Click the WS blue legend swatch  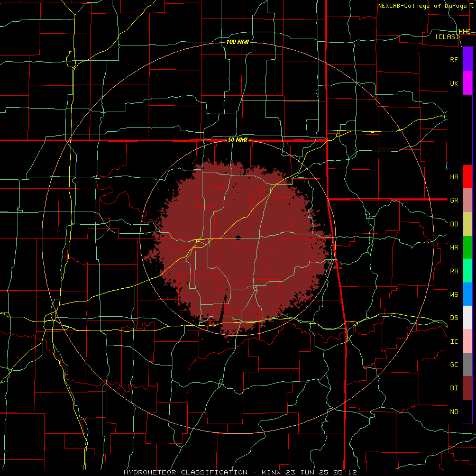point(467,294)
